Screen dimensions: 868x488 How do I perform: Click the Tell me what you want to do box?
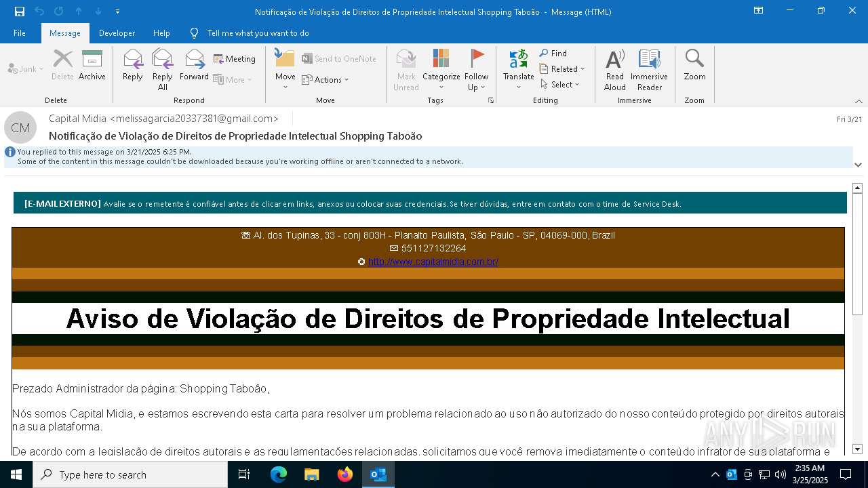(258, 33)
